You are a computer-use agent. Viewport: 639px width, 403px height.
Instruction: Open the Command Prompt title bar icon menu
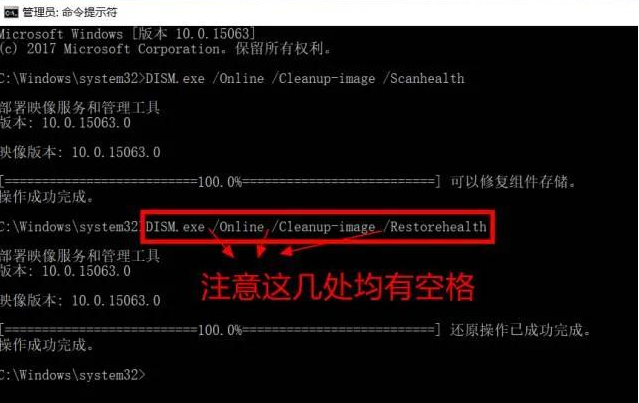pos(11,13)
